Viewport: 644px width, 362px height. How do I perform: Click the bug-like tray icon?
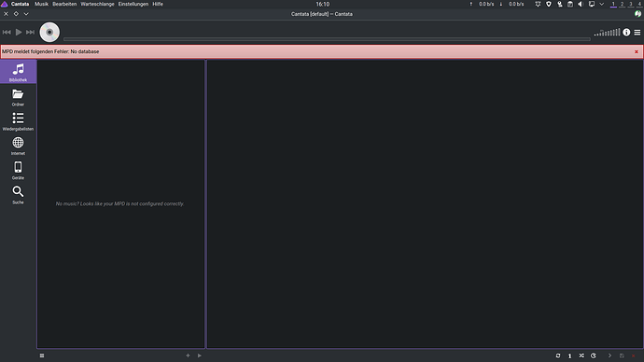coord(538,4)
